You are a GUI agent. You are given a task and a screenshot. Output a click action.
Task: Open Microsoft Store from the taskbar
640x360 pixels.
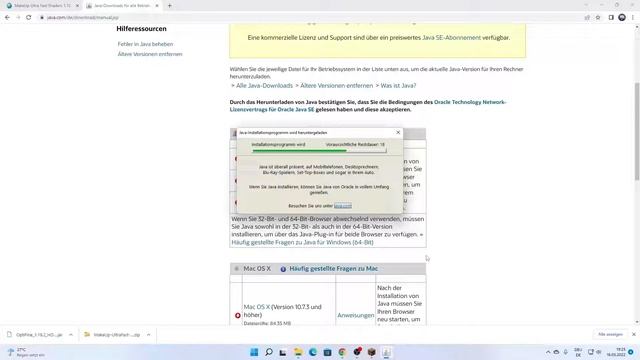[327, 352]
